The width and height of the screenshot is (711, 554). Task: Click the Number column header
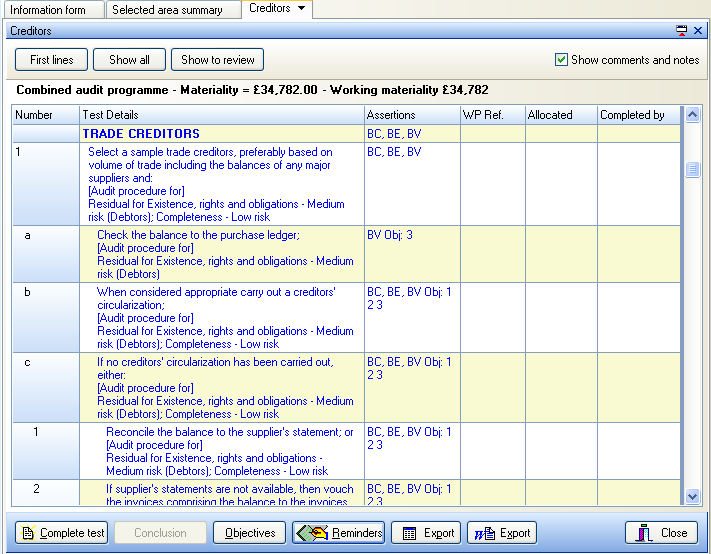click(x=46, y=115)
